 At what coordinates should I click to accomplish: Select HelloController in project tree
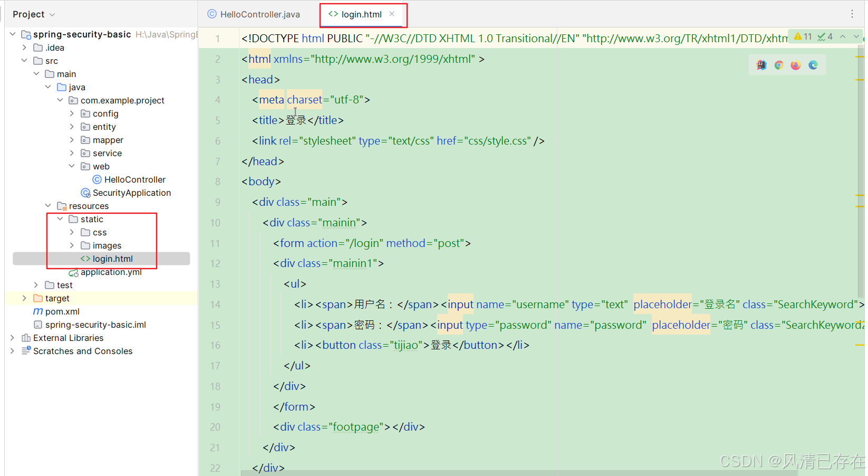tap(134, 179)
